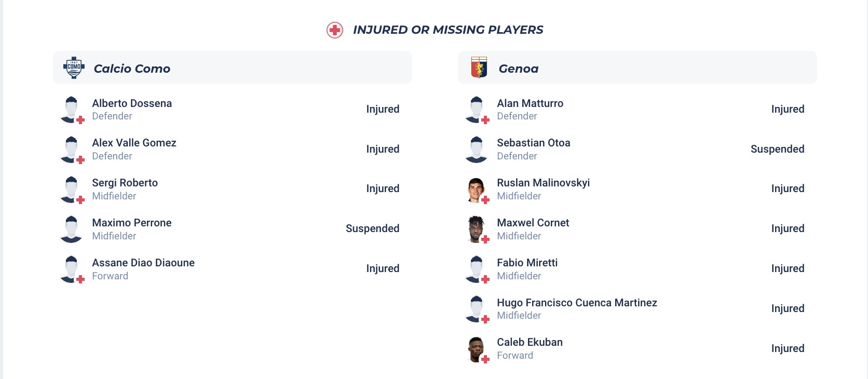Select the Injured status for Fabio Miretti

(x=788, y=268)
